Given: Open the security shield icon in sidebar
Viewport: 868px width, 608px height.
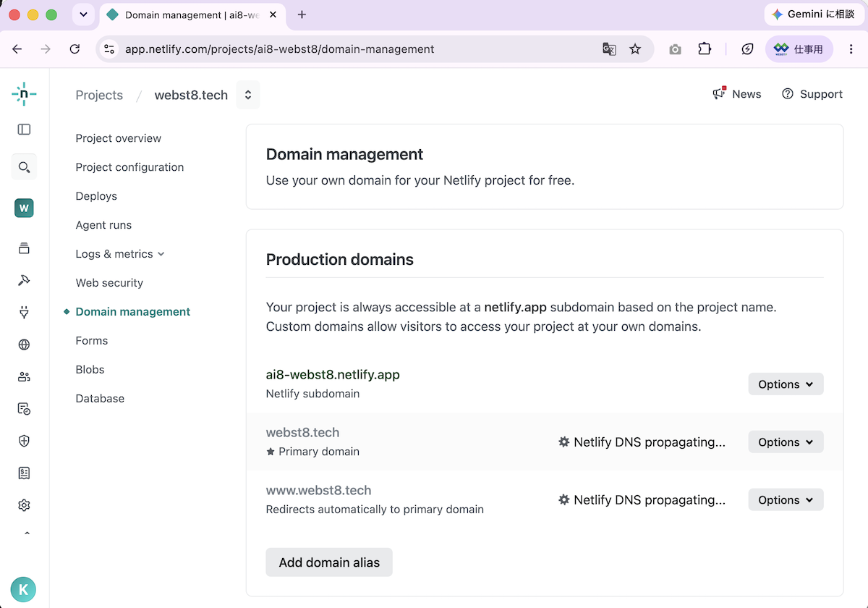Looking at the screenshot, I should pos(24,441).
